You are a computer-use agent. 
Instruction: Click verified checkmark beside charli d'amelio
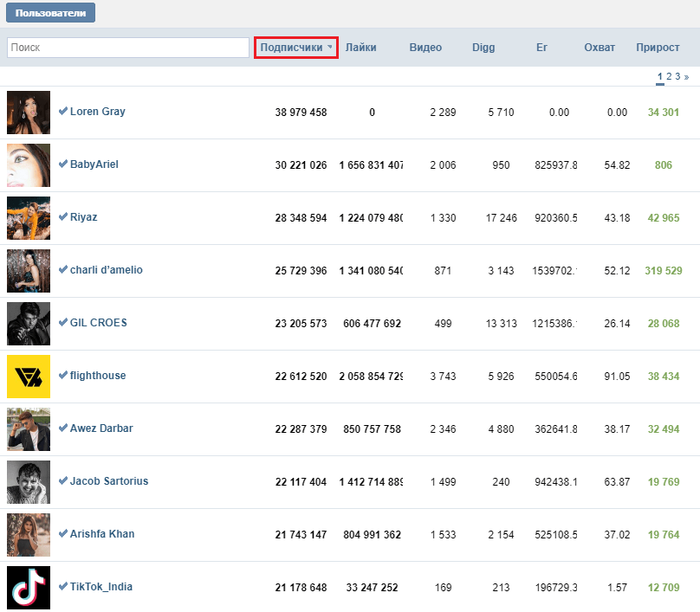tap(63, 269)
